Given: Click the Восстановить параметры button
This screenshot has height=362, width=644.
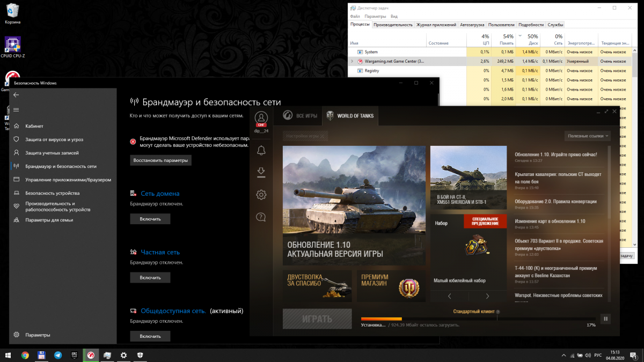Looking at the screenshot, I should pos(161,160).
